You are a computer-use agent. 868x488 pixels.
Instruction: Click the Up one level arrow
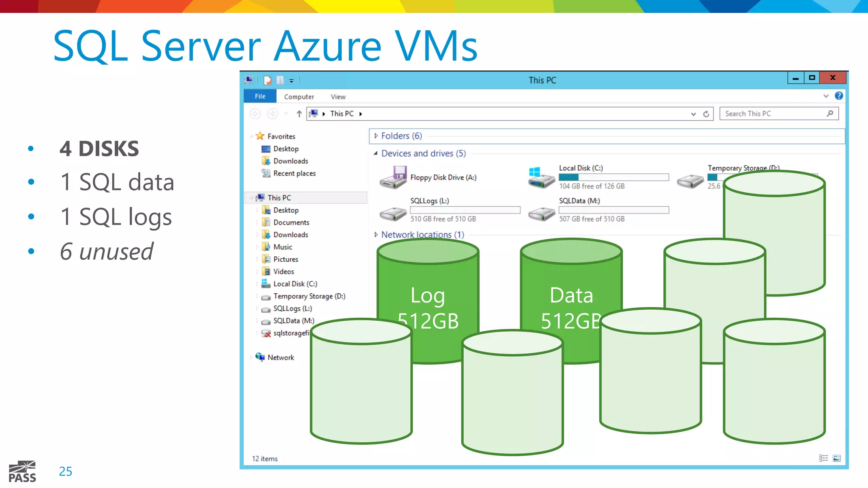tap(299, 114)
